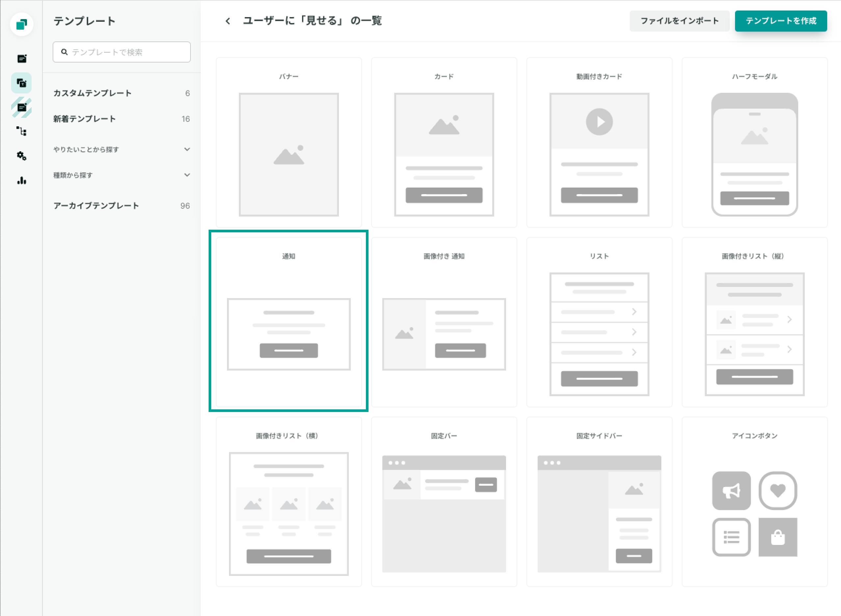
Task: Open the striped message icon in left rail
Action: point(22,107)
